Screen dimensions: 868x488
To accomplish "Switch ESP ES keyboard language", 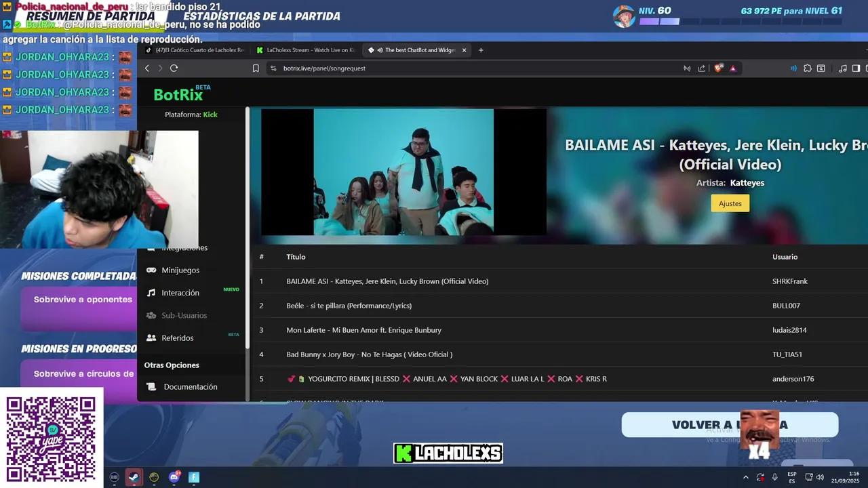I will point(791,477).
